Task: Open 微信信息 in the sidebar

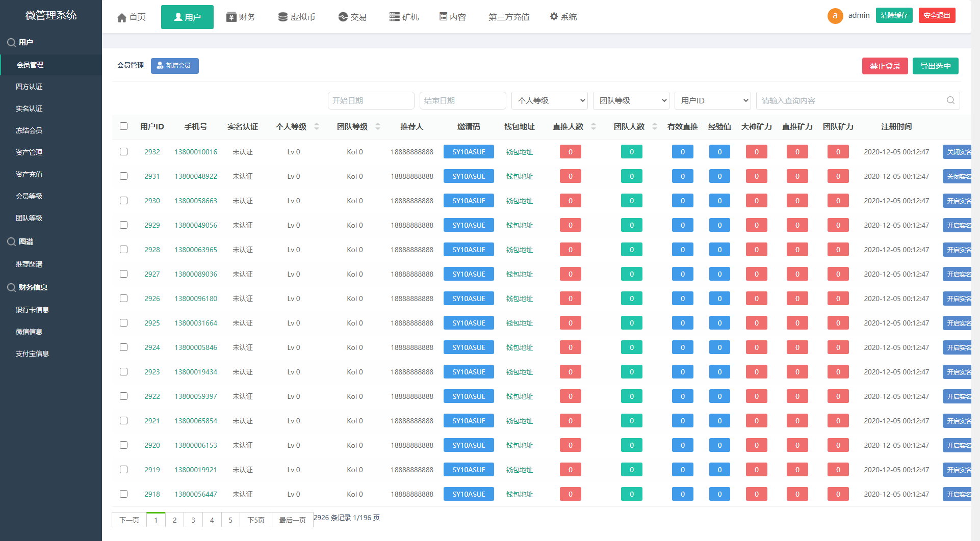Action: (29, 332)
